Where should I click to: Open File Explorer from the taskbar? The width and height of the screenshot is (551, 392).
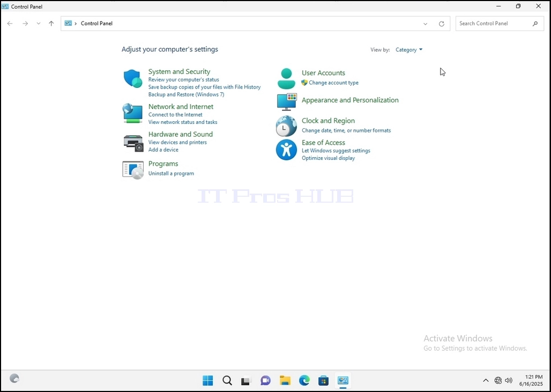(x=285, y=380)
